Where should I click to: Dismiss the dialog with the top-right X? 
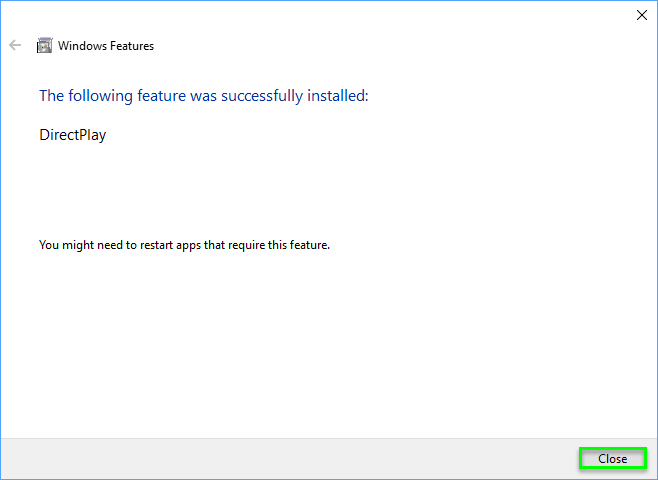[x=642, y=16]
